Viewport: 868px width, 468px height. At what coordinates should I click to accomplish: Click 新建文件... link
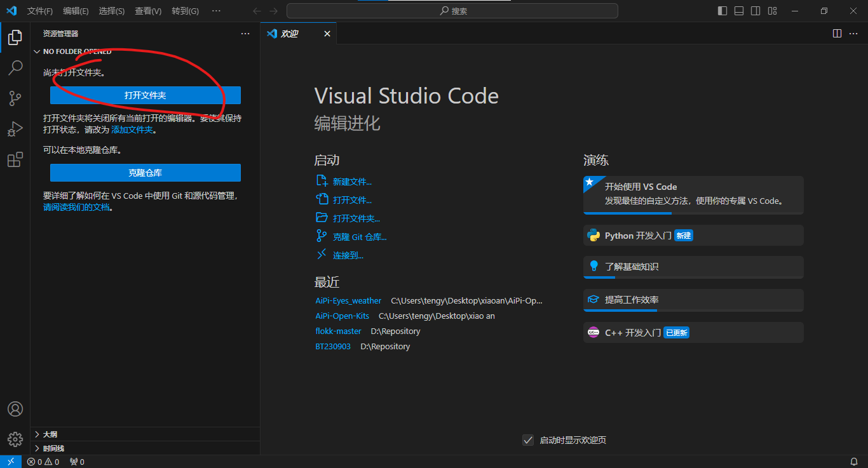(352, 182)
